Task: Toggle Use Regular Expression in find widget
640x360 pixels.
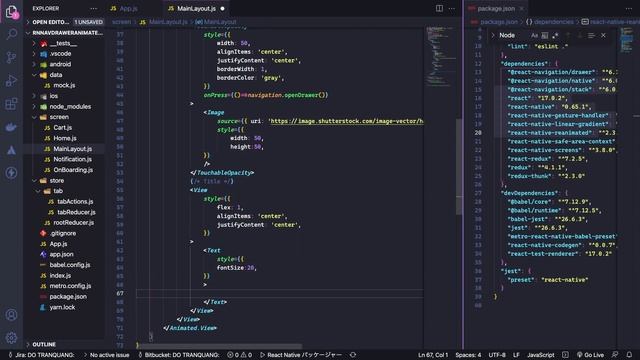Action: tap(555, 36)
